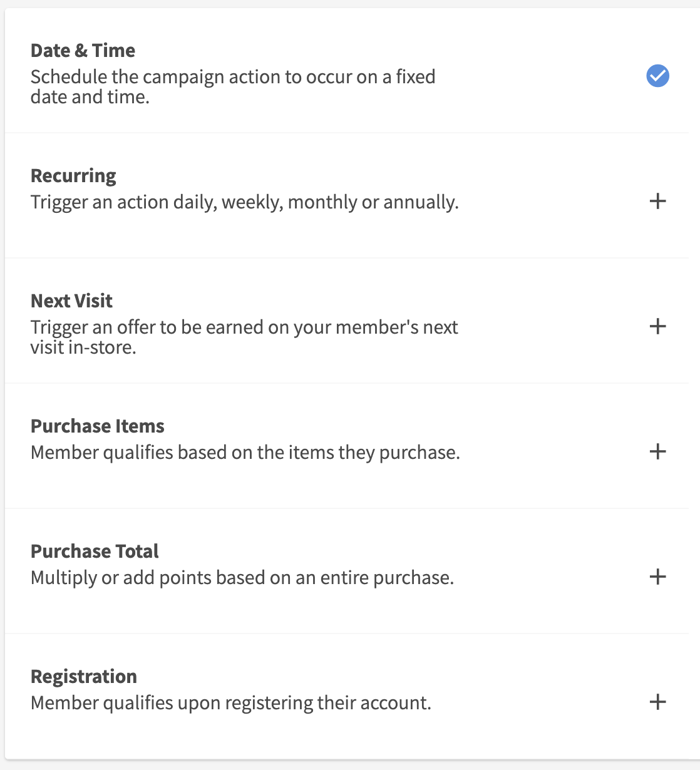This screenshot has width=700, height=770.
Task: Click 'Member qualifies based on the items' text
Action: pos(245,453)
